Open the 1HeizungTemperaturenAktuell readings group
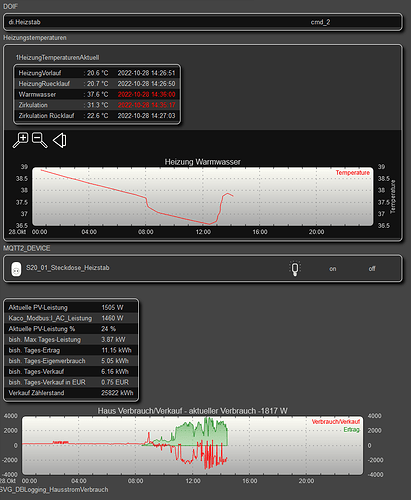Viewport: 411px width, 500px height. point(57,57)
